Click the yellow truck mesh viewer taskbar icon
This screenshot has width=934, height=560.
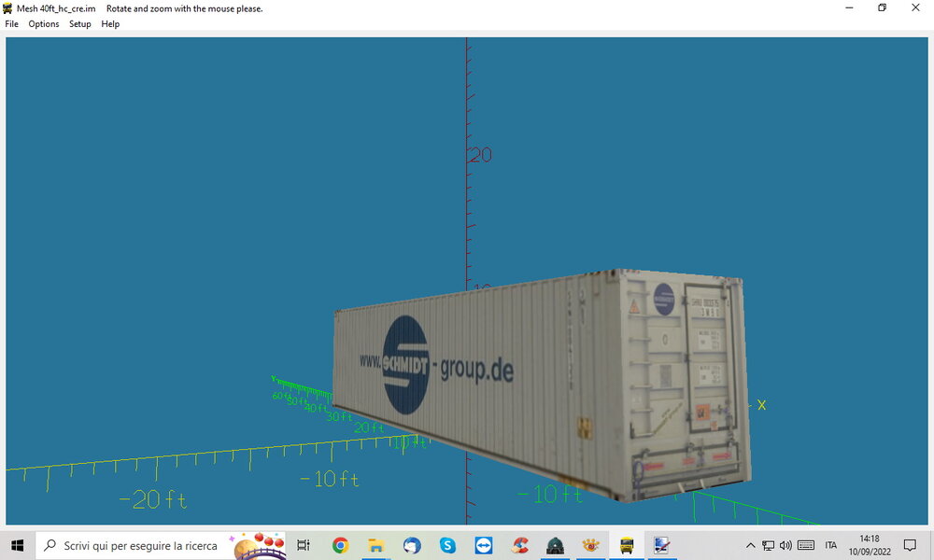pos(627,545)
